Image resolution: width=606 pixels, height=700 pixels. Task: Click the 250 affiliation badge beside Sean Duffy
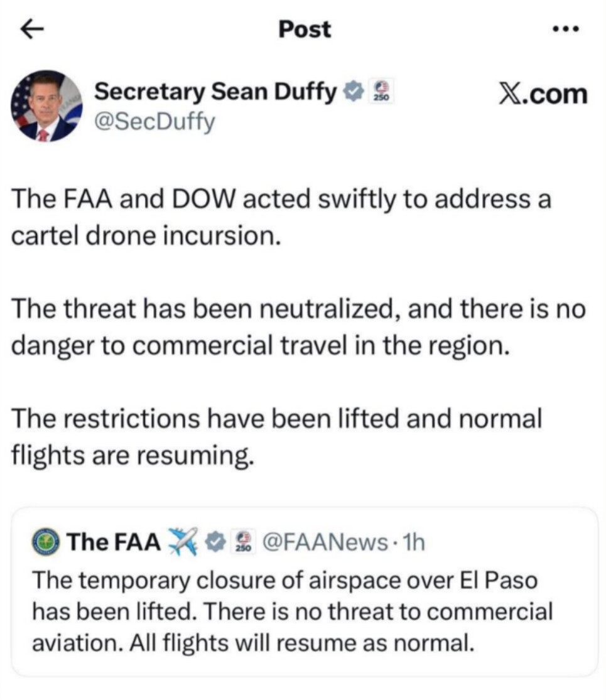point(381,92)
